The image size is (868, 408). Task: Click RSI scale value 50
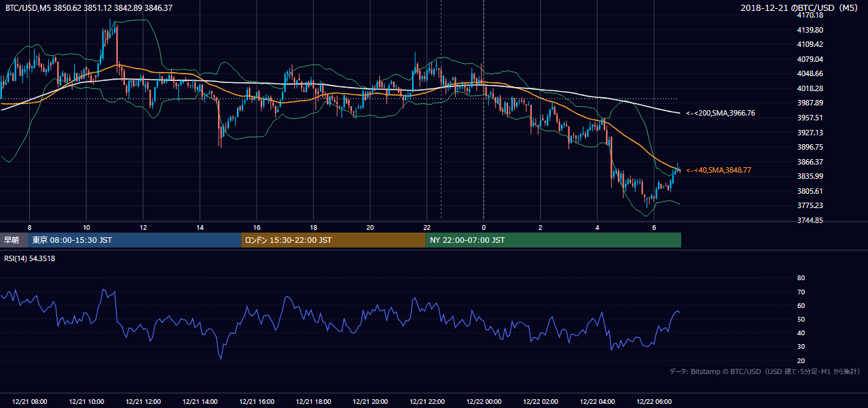(801, 319)
